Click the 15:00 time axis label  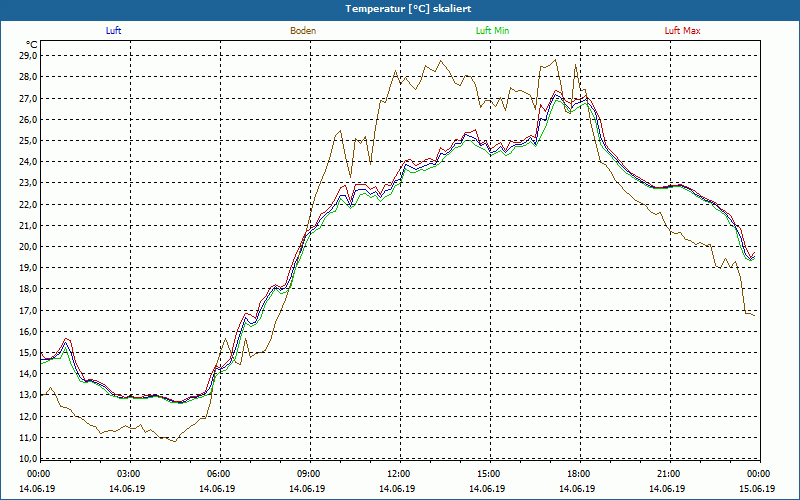click(x=488, y=474)
